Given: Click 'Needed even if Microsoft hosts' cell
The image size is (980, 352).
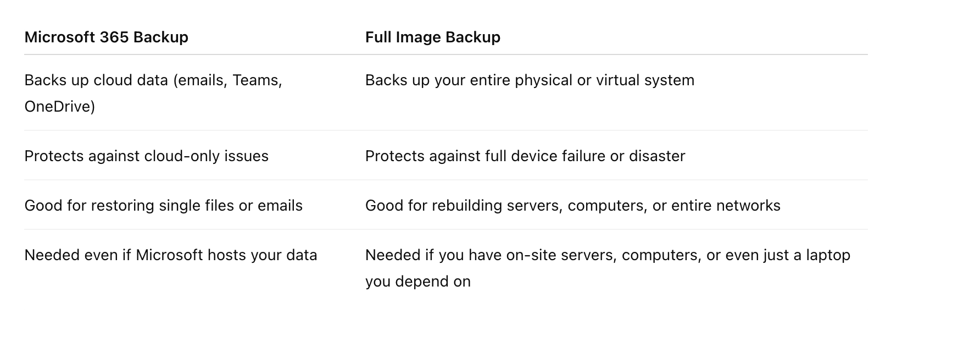Looking at the screenshot, I should tap(171, 255).
